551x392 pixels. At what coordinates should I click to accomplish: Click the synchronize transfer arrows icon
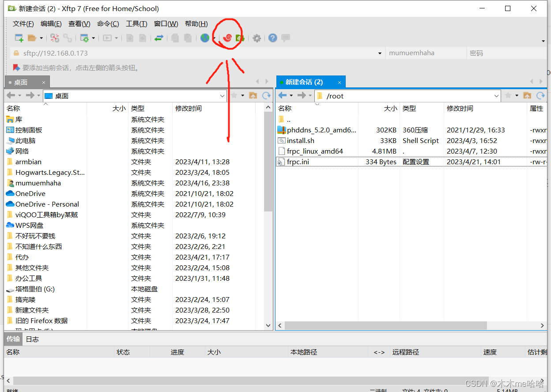[159, 38]
